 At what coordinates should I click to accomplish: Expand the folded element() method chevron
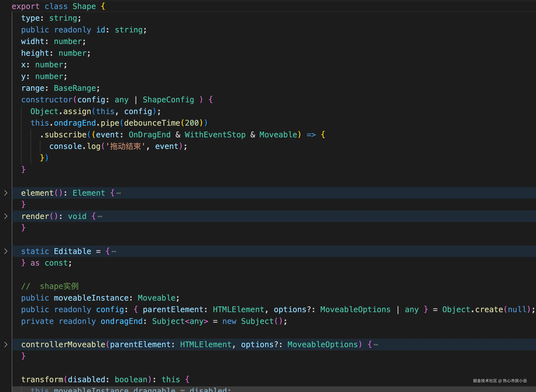(6, 193)
